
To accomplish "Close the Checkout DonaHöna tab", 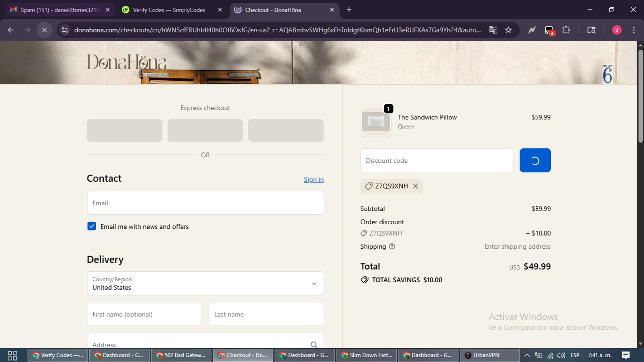I will tap(332, 10).
